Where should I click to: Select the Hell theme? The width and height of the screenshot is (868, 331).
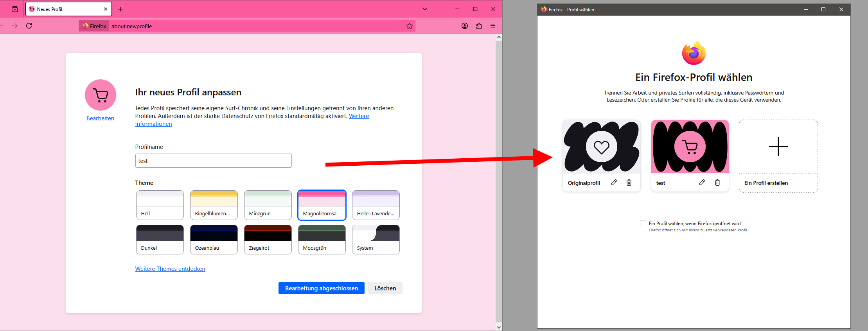160,205
